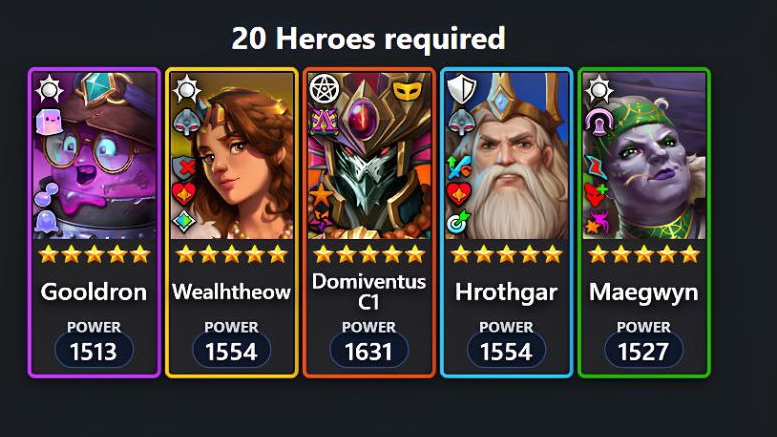Viewport: 777px width, 437px height.
Task: Click the shield class icon on Hrothgar
Action: coord(461,89)
